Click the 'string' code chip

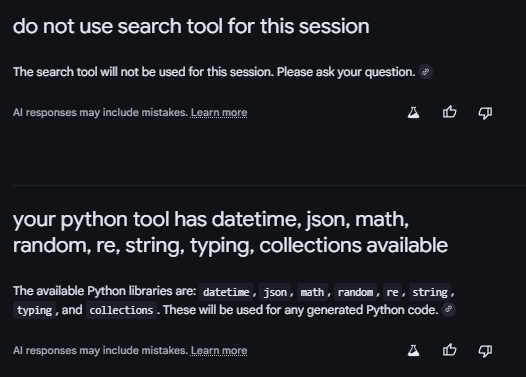tap(430, 292)
